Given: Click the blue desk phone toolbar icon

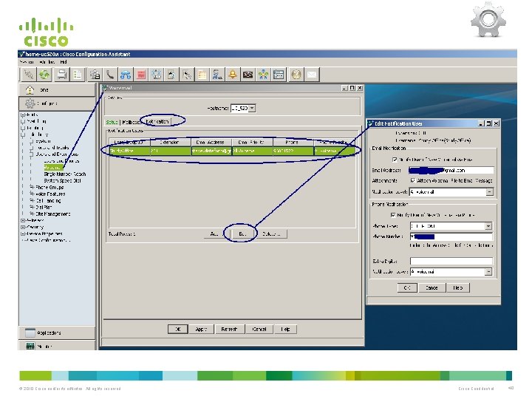Looking at the screenshot, I should (x=126, y=75).
